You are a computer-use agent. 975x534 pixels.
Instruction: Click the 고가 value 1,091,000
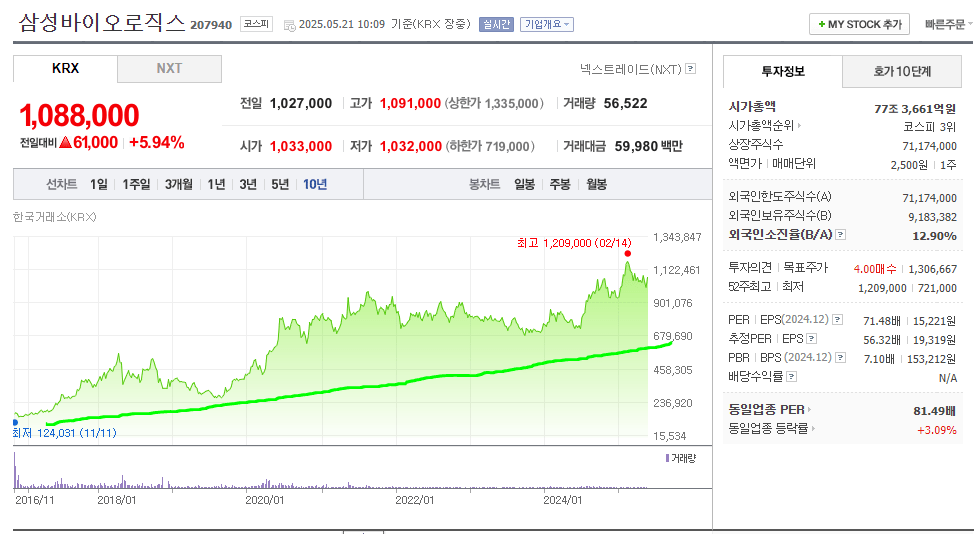coord(410,103)
